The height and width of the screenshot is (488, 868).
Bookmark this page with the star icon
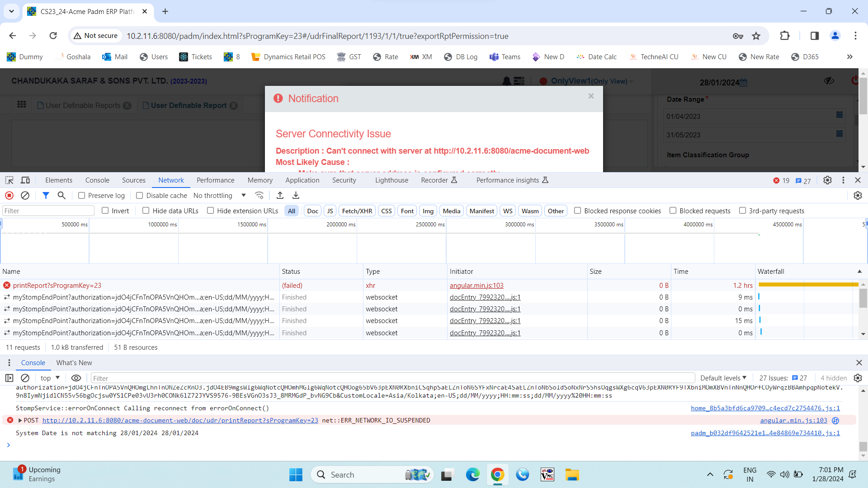[x=756, y=36]
